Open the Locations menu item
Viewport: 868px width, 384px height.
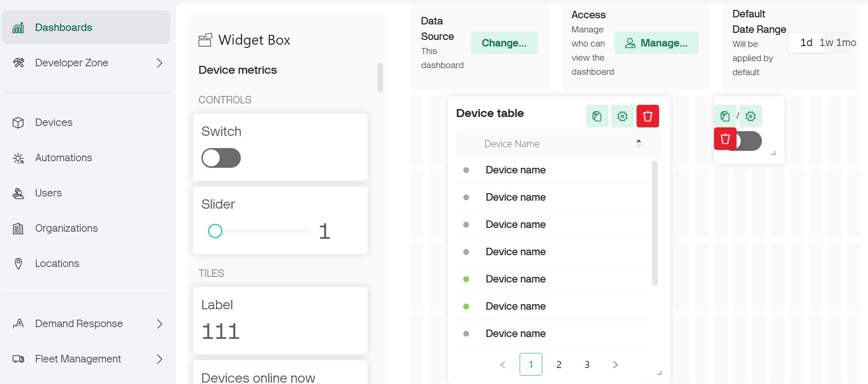tap(86, 264)
